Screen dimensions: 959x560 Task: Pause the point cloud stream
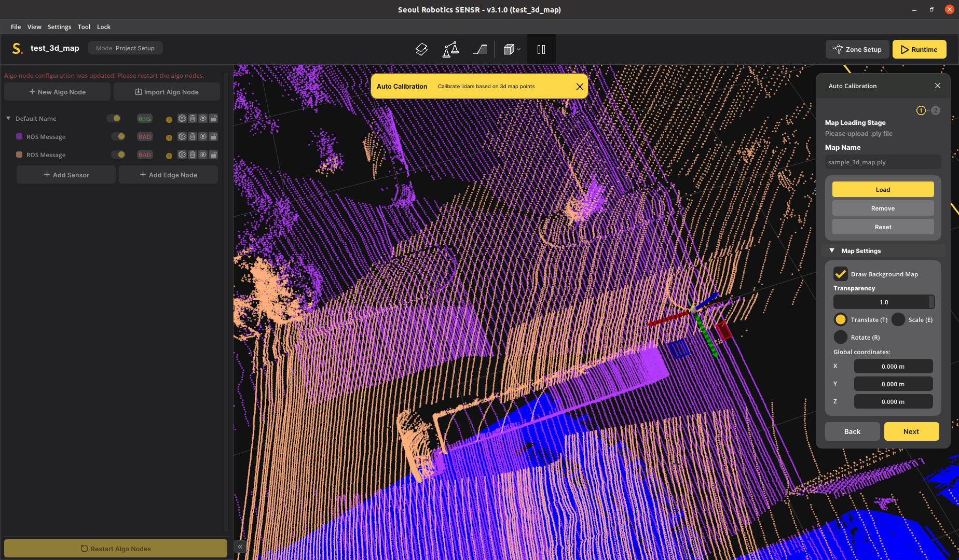click(x=541, y=49)
